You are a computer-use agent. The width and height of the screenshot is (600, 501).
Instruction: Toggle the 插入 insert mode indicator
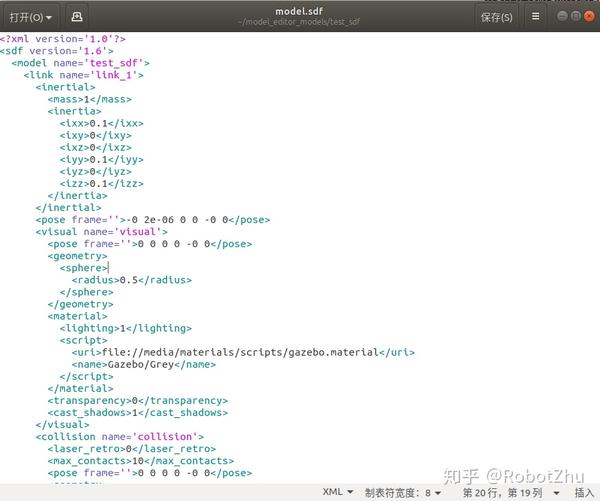(x=584, y=493)
